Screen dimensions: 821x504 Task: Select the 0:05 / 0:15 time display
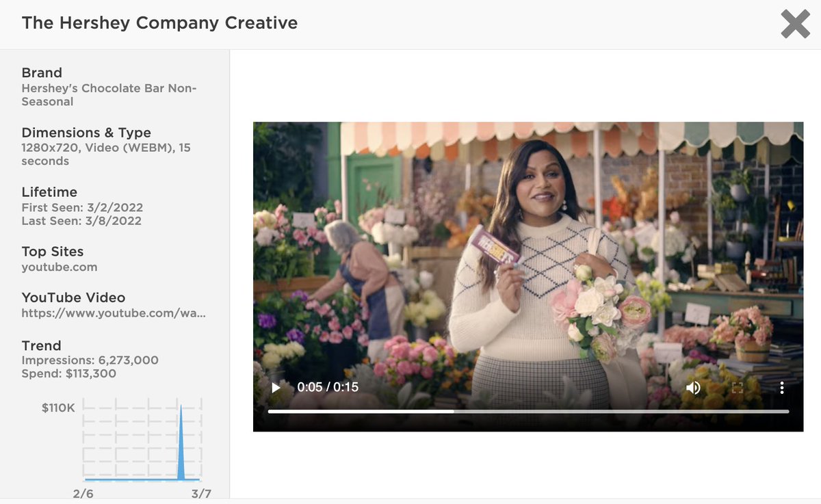pyautogui.click(x=328, y=387)
